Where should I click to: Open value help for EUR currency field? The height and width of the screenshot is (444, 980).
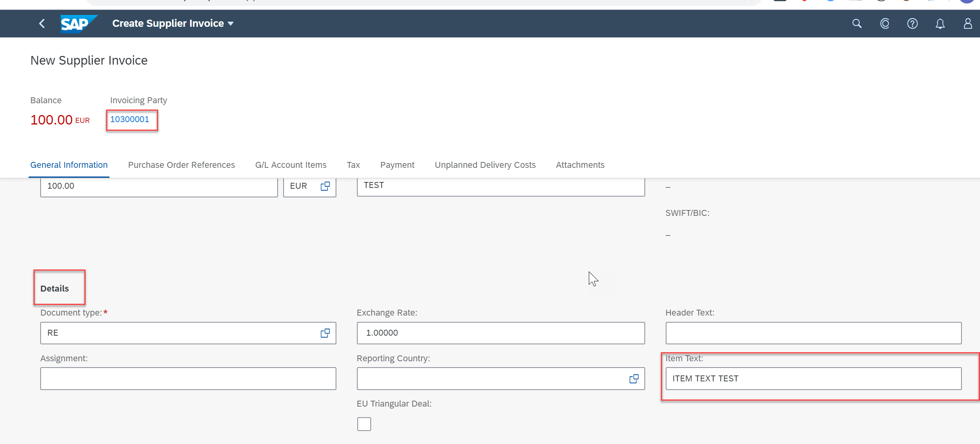(325, 186)
